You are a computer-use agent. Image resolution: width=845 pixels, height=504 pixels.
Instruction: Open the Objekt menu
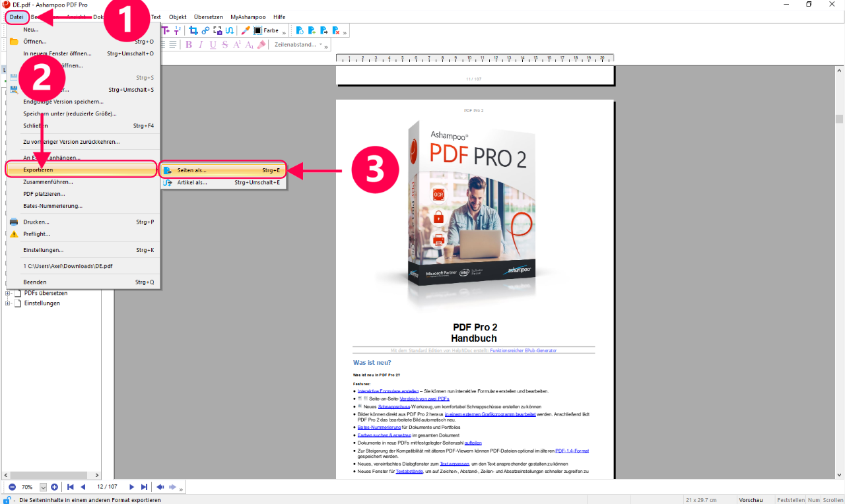178,16
